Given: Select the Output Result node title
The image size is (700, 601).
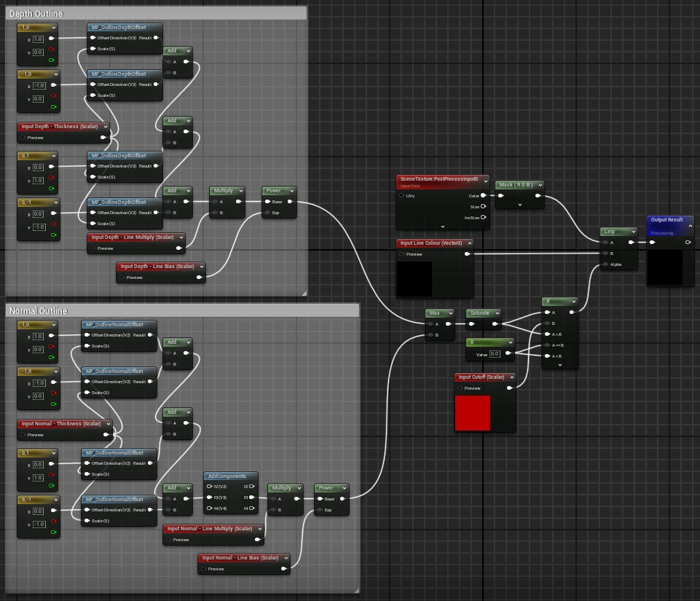Looking at the screenshot, I should (x=666, y=220).
